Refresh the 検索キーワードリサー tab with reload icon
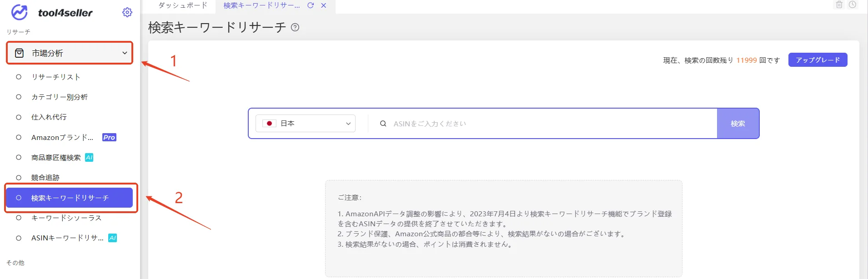The image size is (868, 279). point(311,5)
